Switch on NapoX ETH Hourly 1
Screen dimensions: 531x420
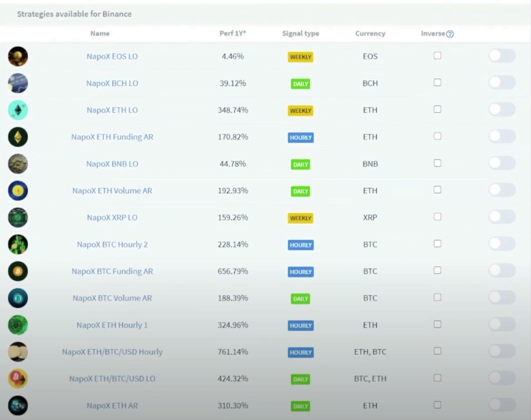502,324
